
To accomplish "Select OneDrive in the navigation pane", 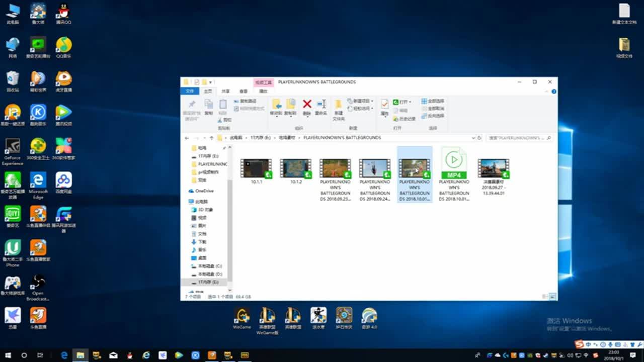I will pos(204,191).
